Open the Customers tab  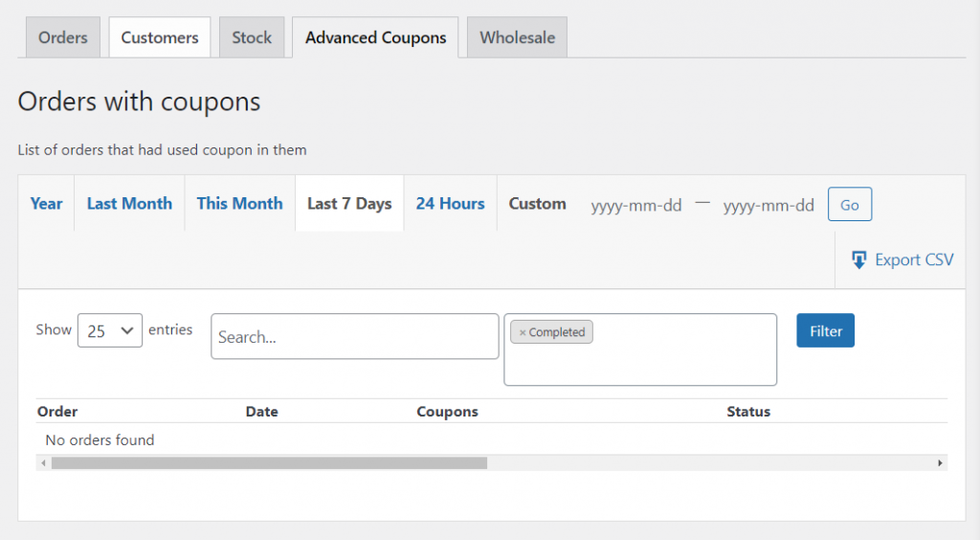click(160, 37)
